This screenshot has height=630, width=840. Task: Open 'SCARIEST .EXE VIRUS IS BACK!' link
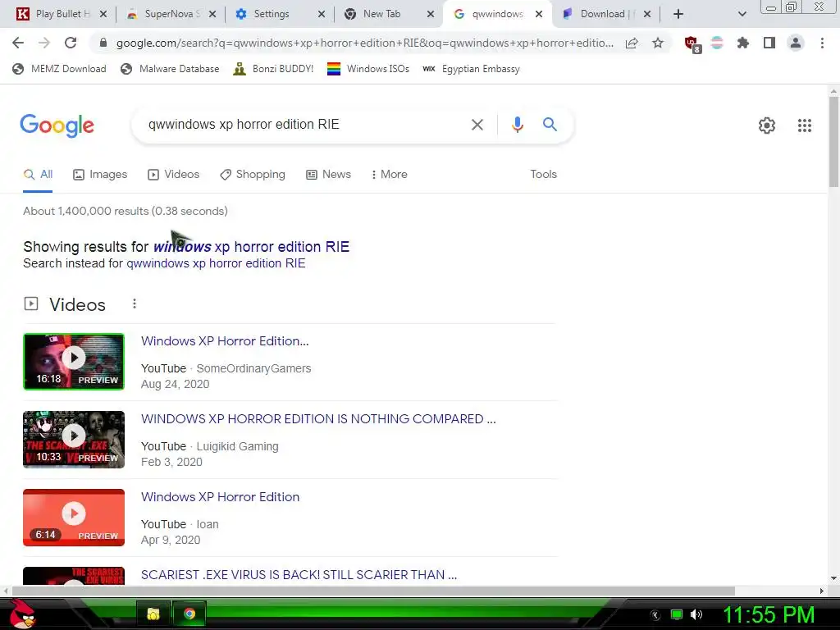tap(299, 575)
